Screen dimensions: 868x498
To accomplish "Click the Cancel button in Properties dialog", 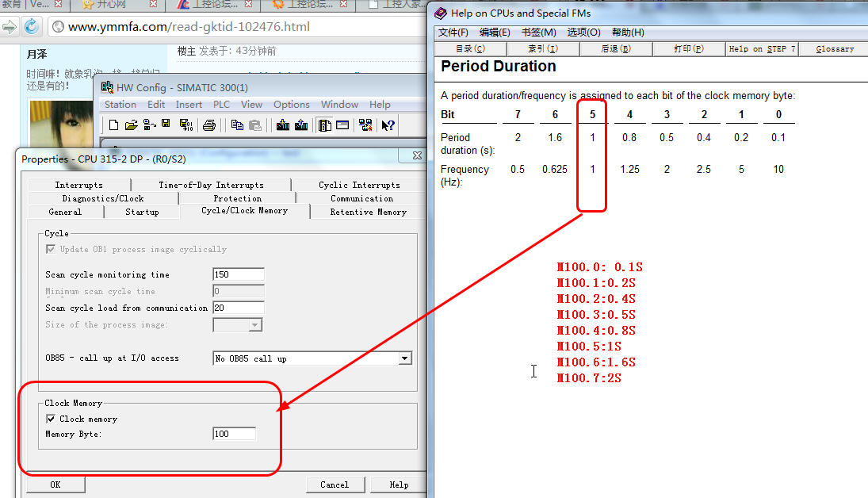I will point(334,485).
